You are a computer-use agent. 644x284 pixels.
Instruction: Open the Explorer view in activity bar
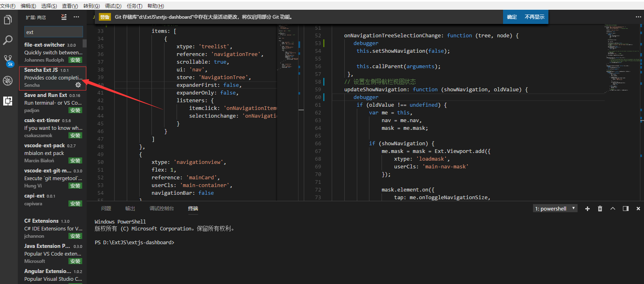point(8,19)
